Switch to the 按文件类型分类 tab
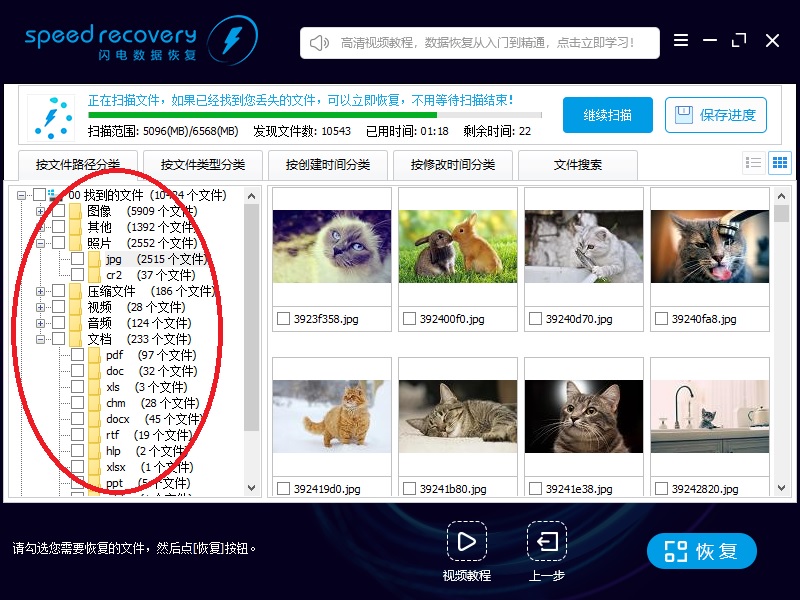The width and height of the screenshot is (800, 600). click(x=200, y=164)
